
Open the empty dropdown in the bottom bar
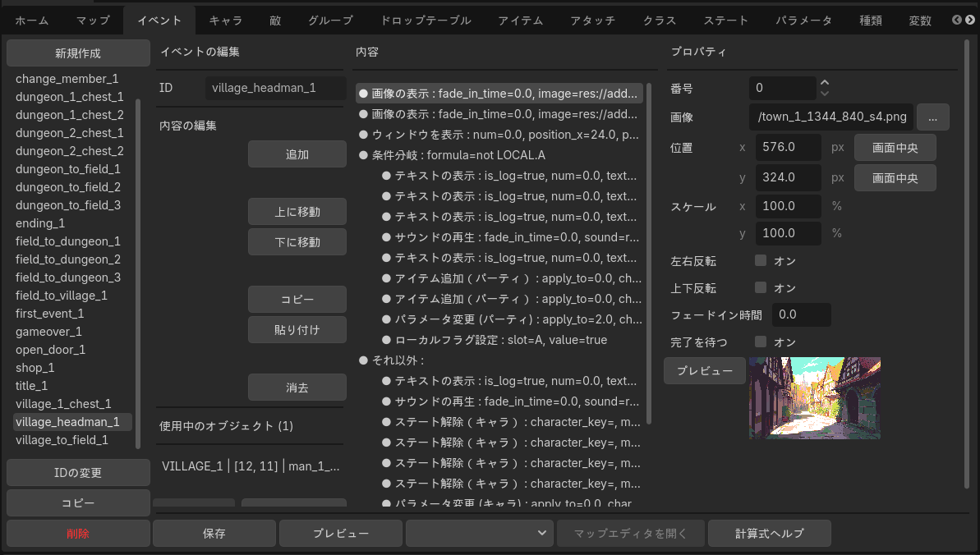click(480, 533)
